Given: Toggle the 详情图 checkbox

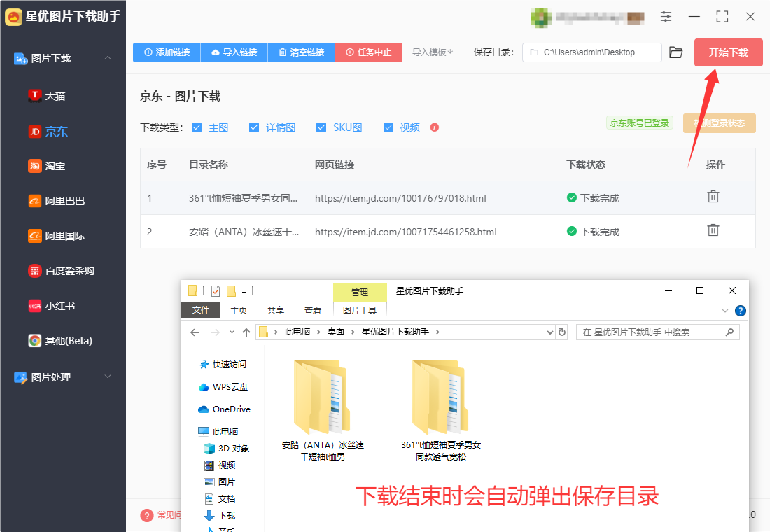Looking at the screenshot, I should pos(254,127).
